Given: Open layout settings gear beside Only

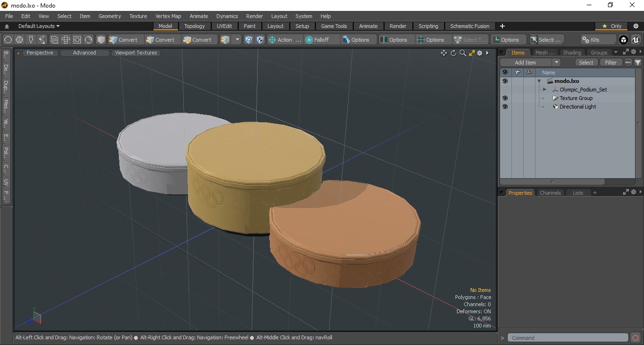Looking at the screenshot, I should pos(636,26).
